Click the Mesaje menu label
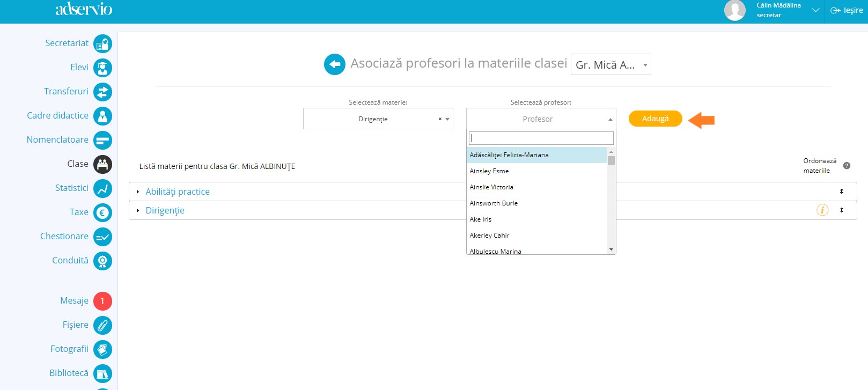 click(74, 300)
